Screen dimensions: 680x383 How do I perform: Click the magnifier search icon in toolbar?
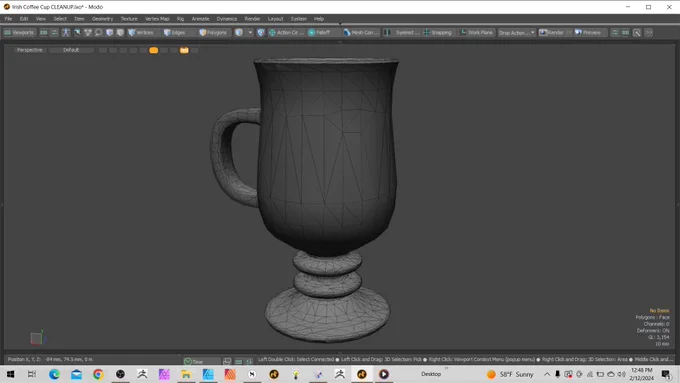pos(637,33)
